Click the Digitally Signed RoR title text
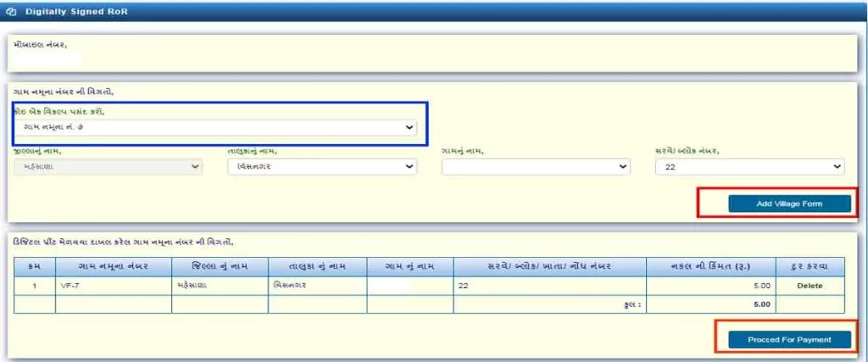This screenshot has height=362, width=868. click(68, 13)
